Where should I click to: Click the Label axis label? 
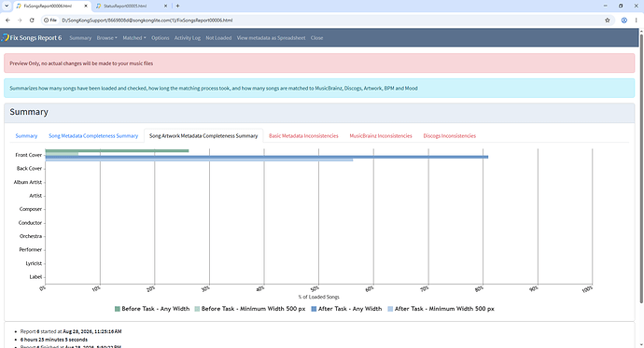coord(35,276)
